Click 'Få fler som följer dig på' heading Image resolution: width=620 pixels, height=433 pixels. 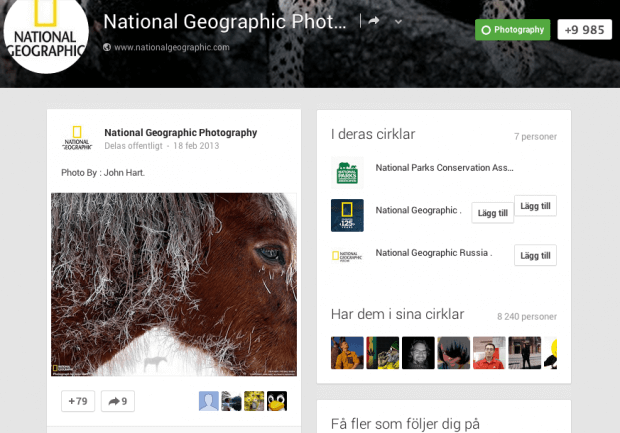(405, 424)
